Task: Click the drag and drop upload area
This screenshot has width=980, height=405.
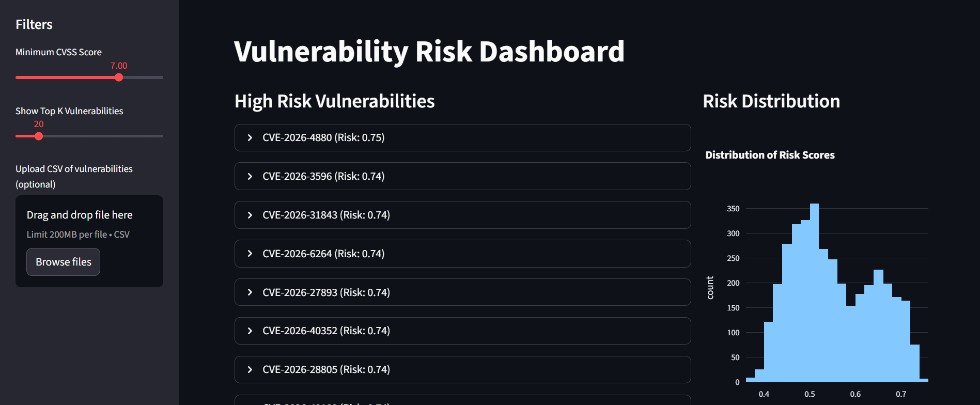Action: [89, 241]
